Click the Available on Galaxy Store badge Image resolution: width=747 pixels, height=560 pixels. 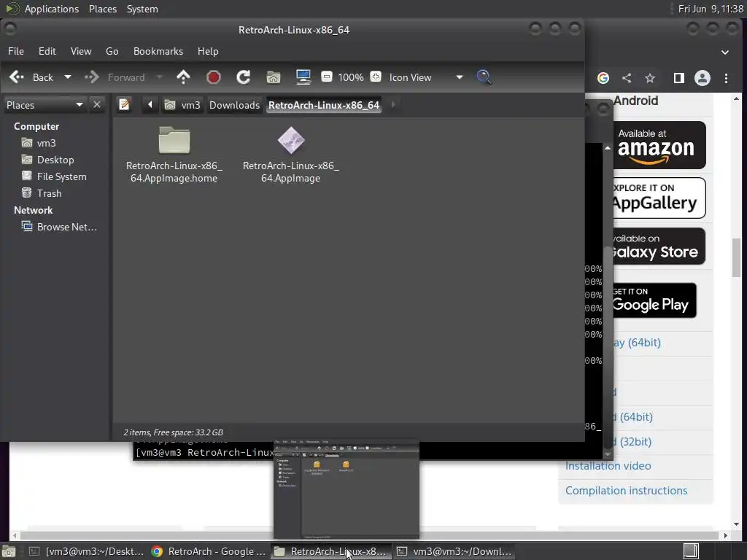[x=659, y=246]
